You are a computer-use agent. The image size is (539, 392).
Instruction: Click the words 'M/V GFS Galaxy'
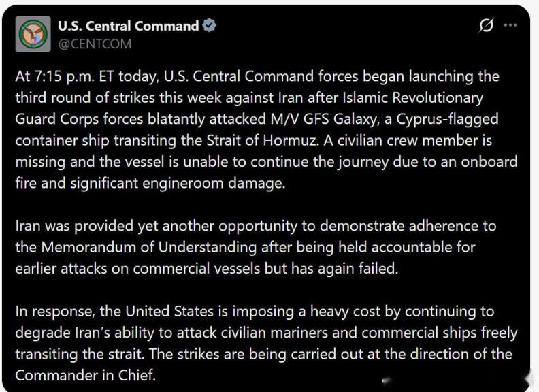pos(324,119)
